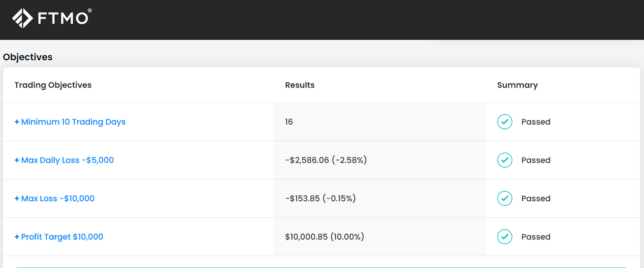The height and width of the screenshot is (268, 644).
Task: Click the Max Loss passed checkmark icon
Action: [504, 198]
